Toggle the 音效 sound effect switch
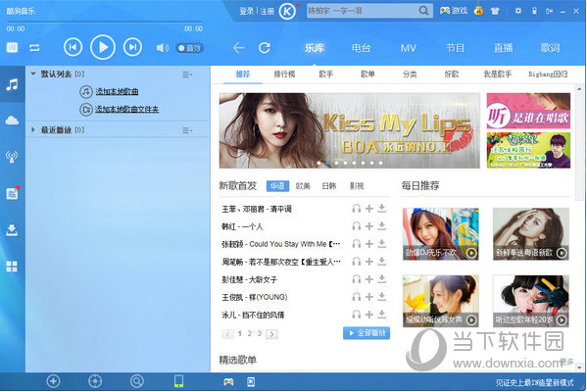 pos(190,48)
